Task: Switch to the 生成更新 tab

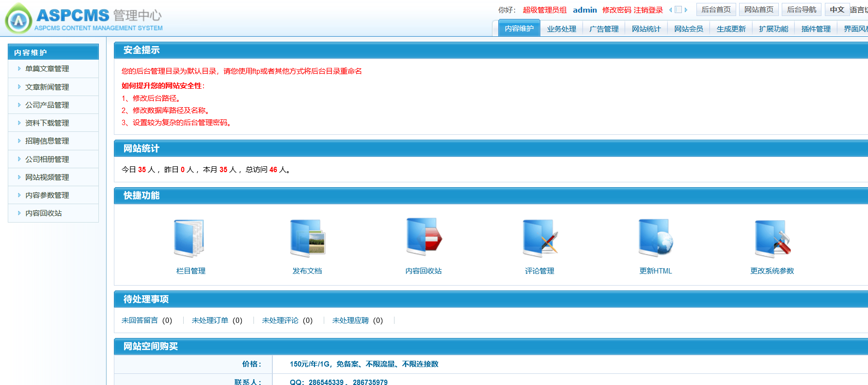Action: (x=731, y=29)
